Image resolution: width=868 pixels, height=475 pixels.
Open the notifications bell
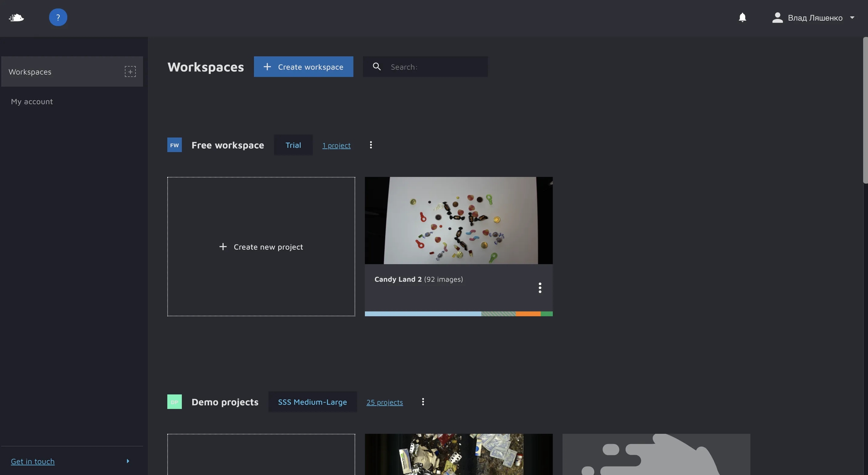742,18
